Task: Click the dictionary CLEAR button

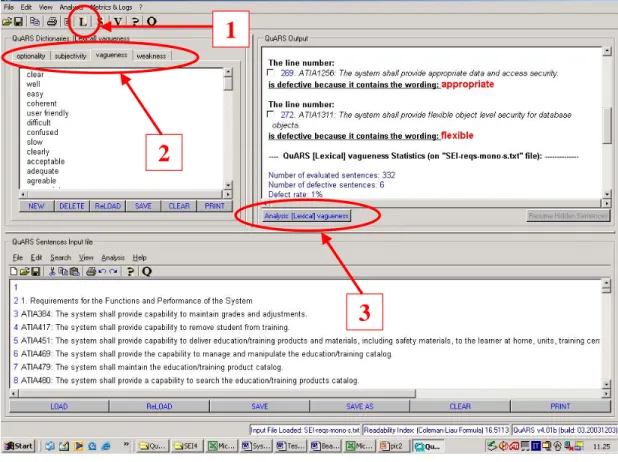Action: point(179,206)
